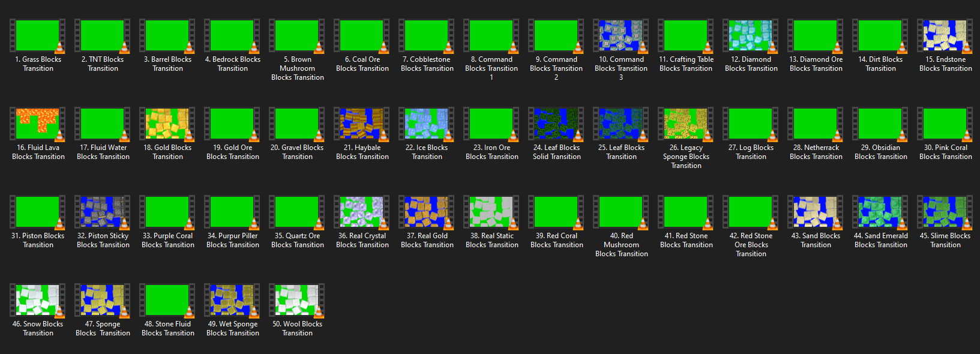This screenshot has width=980, height=354.
Task: Select the Legacy Sponge Blocks Transition icon
Action: 685,124
